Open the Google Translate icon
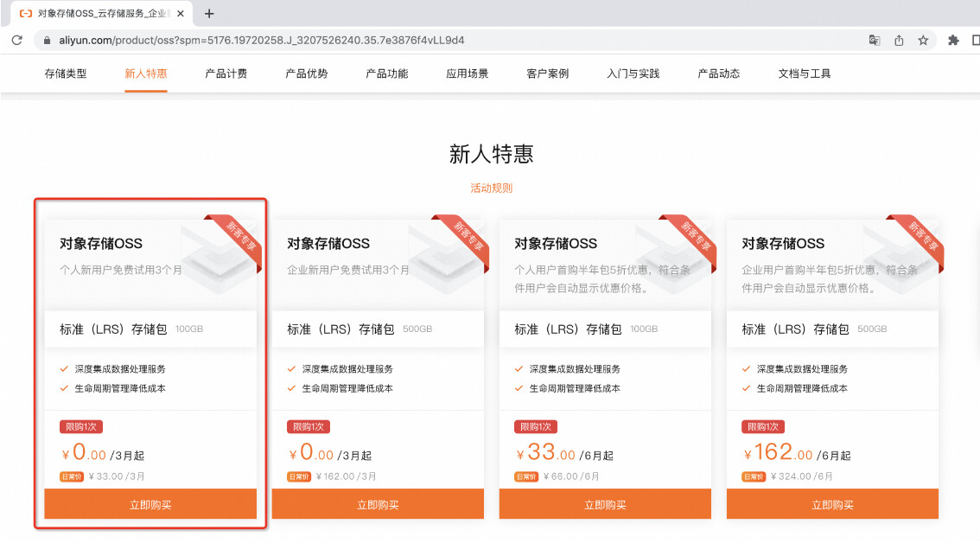Image resolution: width=980 pixels, height=543 pixels. (875, 40)
